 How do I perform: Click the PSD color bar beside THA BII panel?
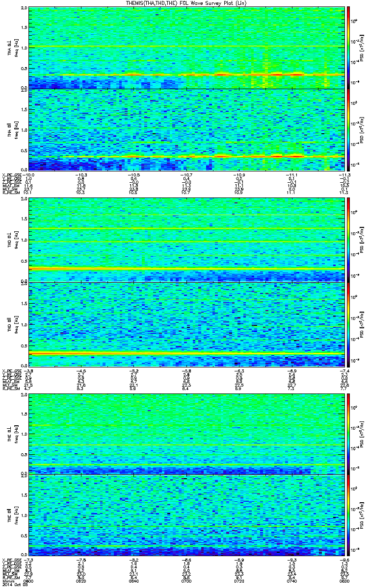pos(348,129)
